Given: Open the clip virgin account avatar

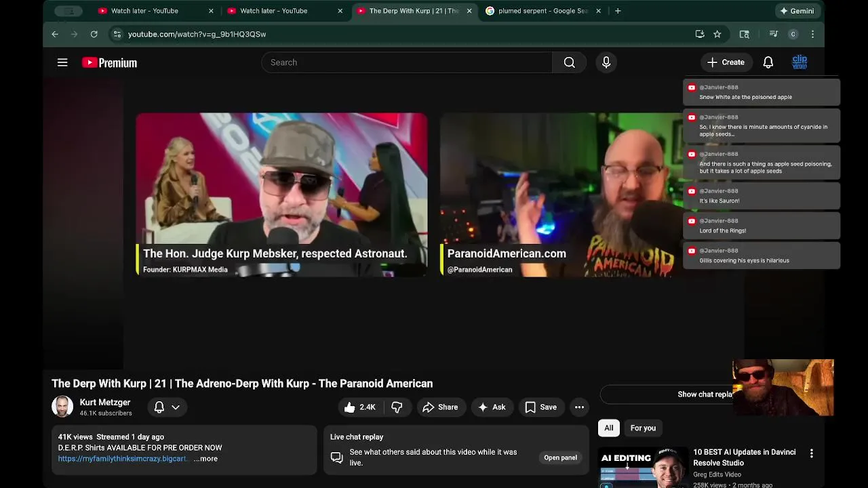Looking at the screenshot, I should [800, 62].
